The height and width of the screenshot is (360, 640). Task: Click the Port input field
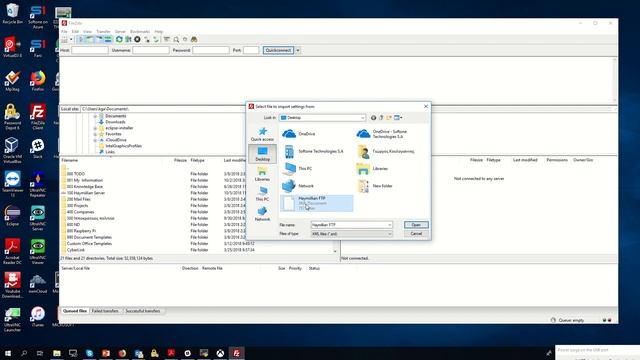[x=251, y=50]
